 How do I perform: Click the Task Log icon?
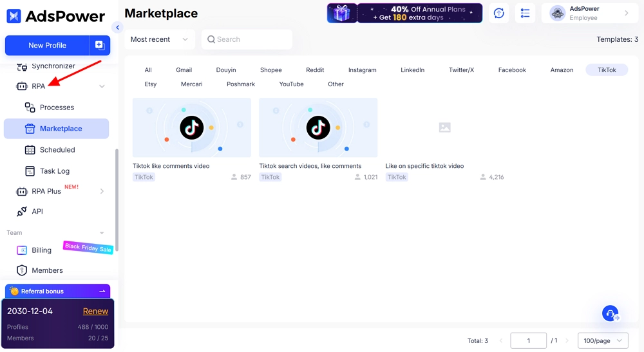point(30,171)
